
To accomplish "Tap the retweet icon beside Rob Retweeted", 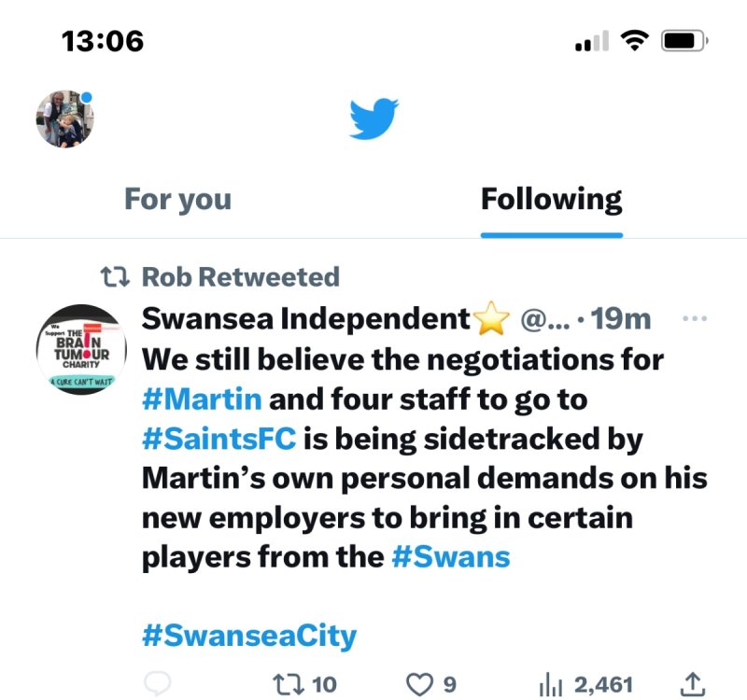I will point(115,276).
